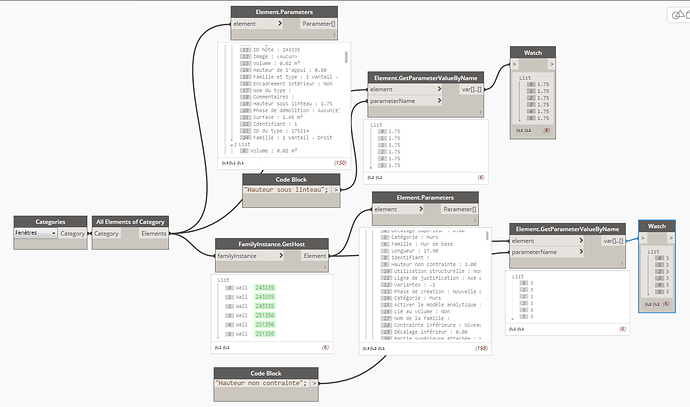Click green ID 251356 in row 5 of GetHost list

(x=265, y=334)
